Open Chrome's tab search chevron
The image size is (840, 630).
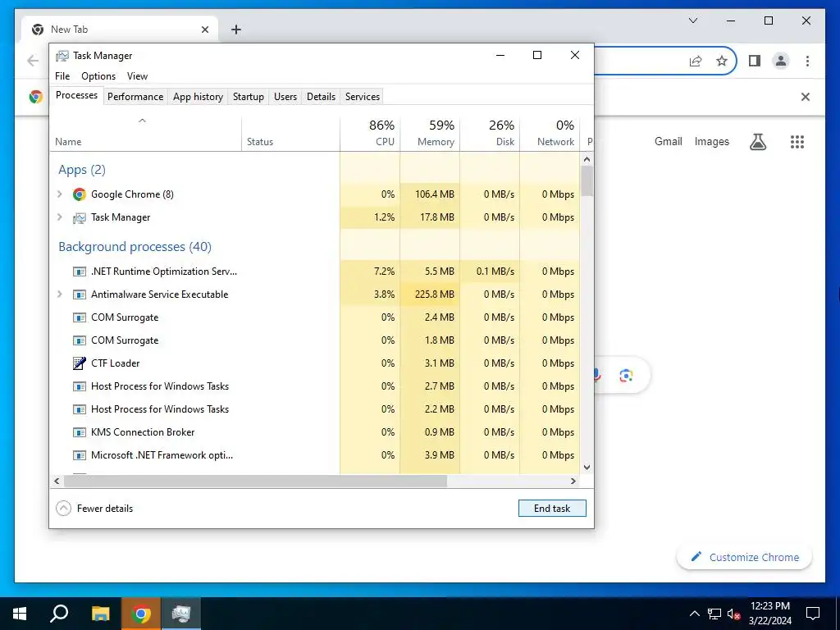pos(693,21)
